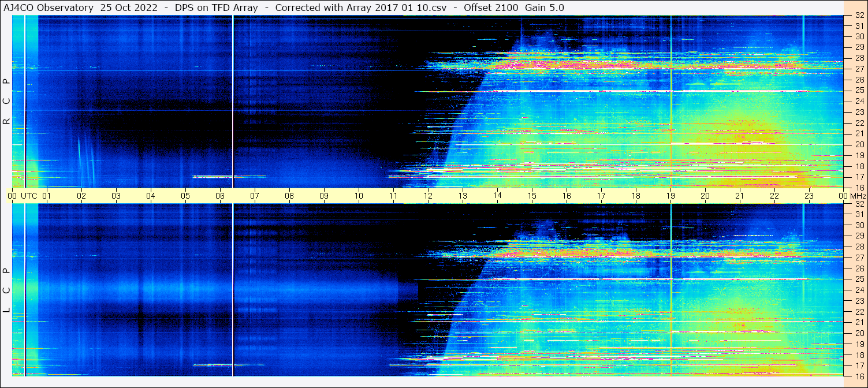Click the 20 MHz label on the upper scale
This screenshot has width=868, height=388.
859,144
